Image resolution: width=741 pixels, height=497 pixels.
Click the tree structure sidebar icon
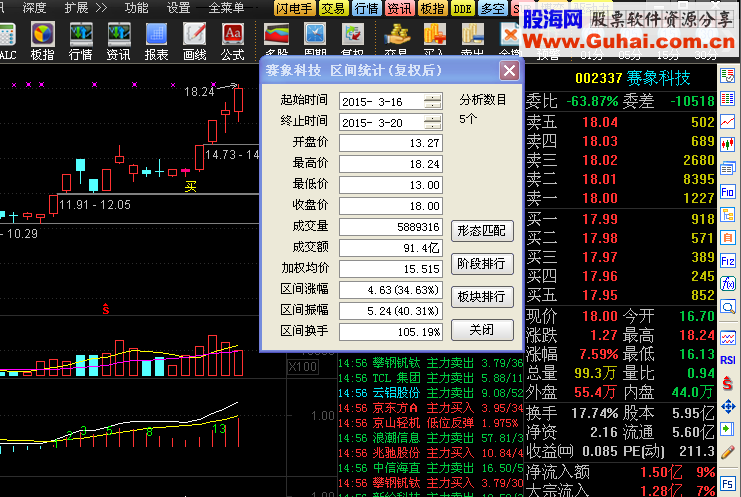(728, 215)
